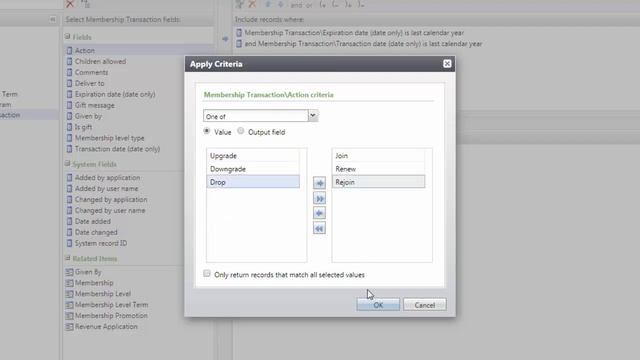Select Downgrade in available values list
The image size is (640, 360).
[253, 169]
